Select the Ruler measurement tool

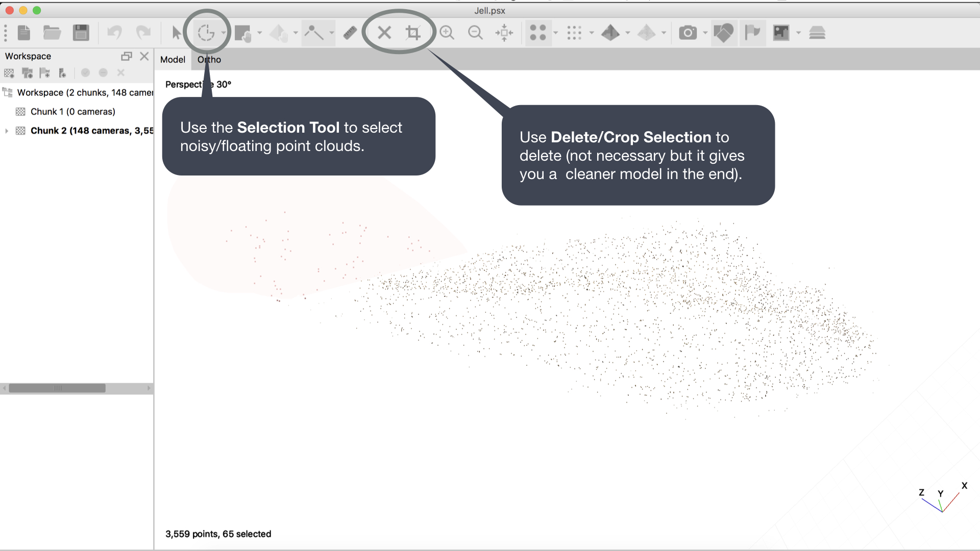pyautogui.click(x=350, y=33)
